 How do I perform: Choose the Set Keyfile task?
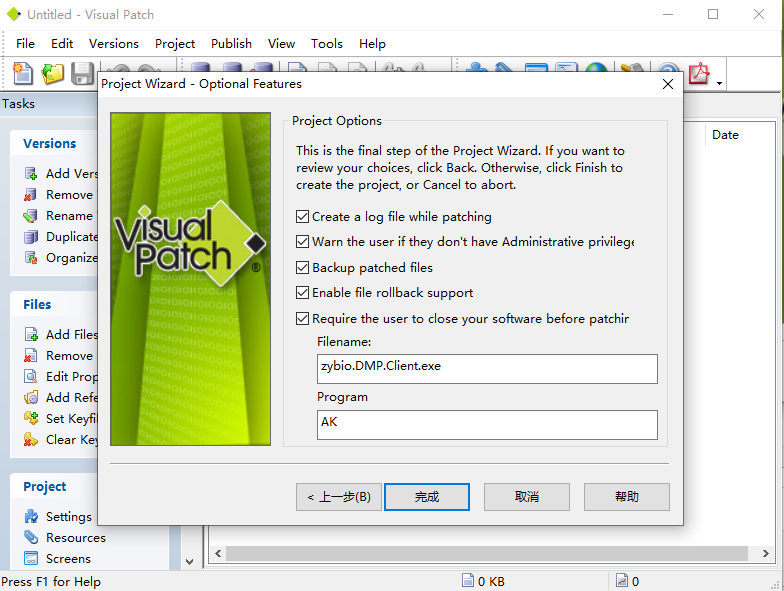click(x=61, y=418)
